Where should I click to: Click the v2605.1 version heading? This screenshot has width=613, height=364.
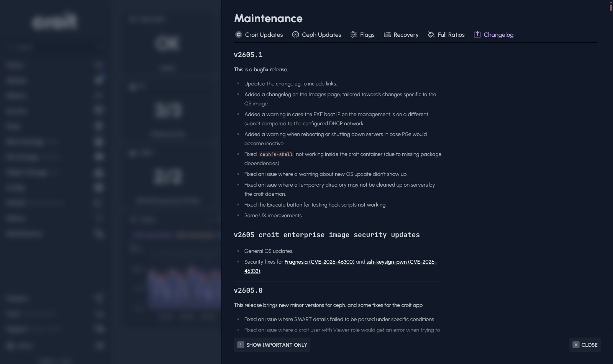pyautogui.click(x=248, y=55)
